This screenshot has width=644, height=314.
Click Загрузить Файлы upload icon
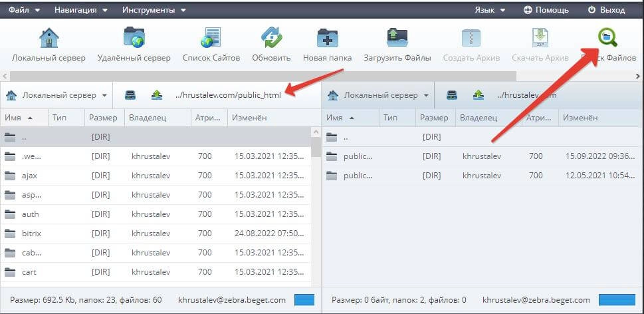(x=397, y=38)
